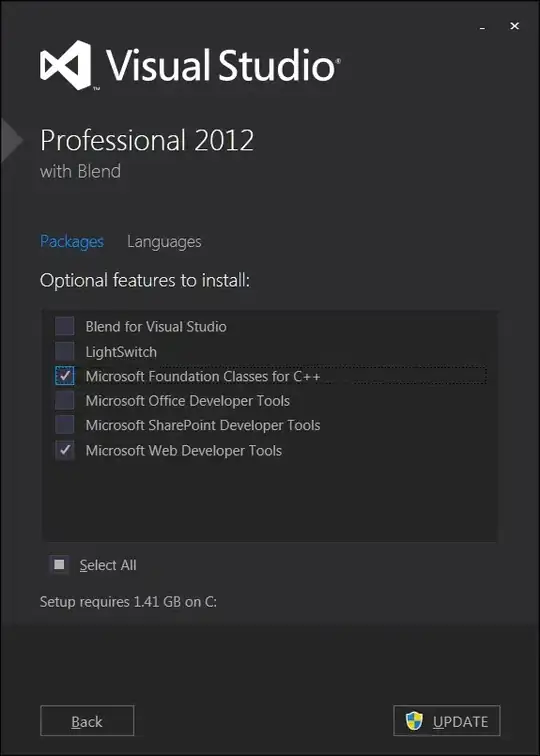The height and width of the screenshot is (756, 540).
Task: Click empty area of optional features list
Action: (269, 499)
